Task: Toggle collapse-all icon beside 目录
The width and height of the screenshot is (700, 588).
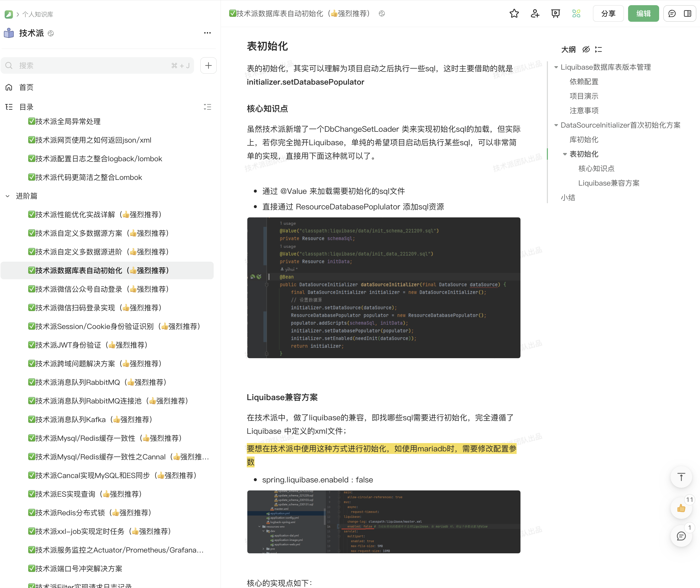Action: pyautogui.click(x=207, y=107)
